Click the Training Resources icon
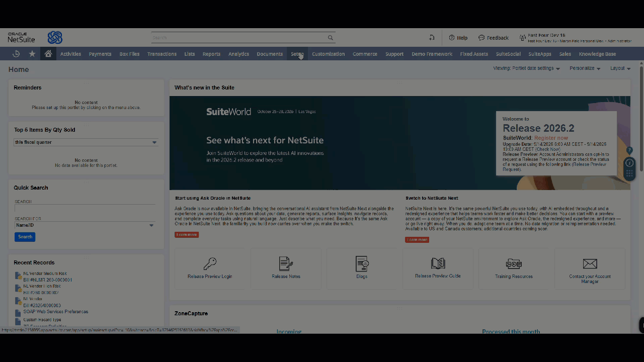Image resolution: width=644 pixels, height=362 pixels. pyautogui.click(x=514, y=264)
